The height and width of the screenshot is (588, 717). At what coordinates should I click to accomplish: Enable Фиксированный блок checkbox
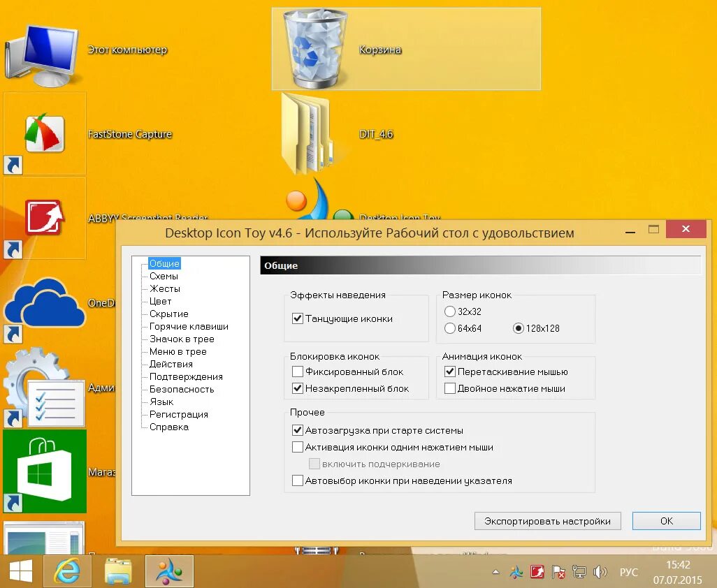(297, 372)
